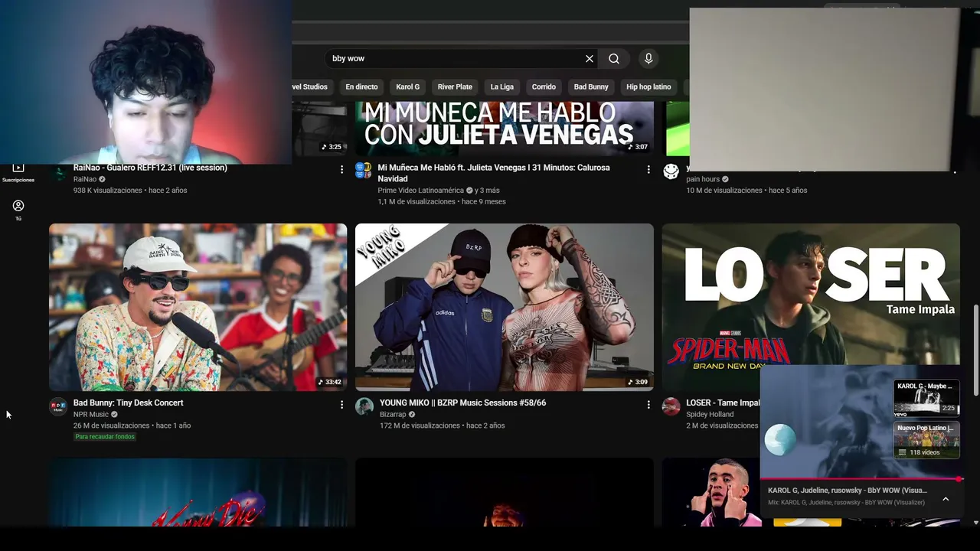Start voice search with the microphone icon
980x551 pixels.
click(648, 59)
